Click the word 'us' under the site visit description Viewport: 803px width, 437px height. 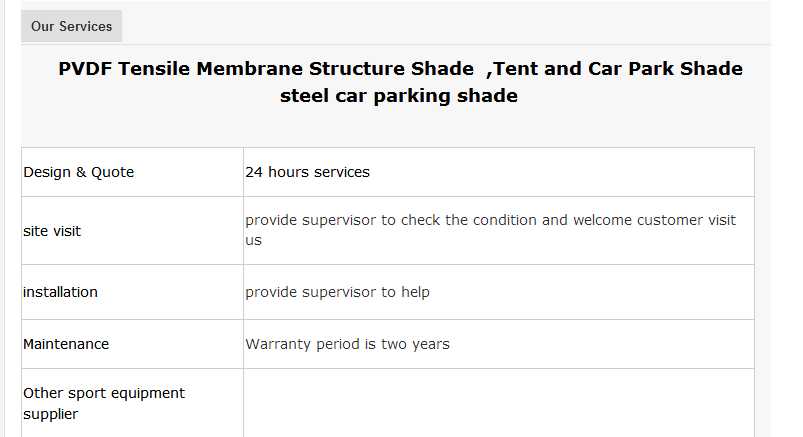tap(253, 240)
